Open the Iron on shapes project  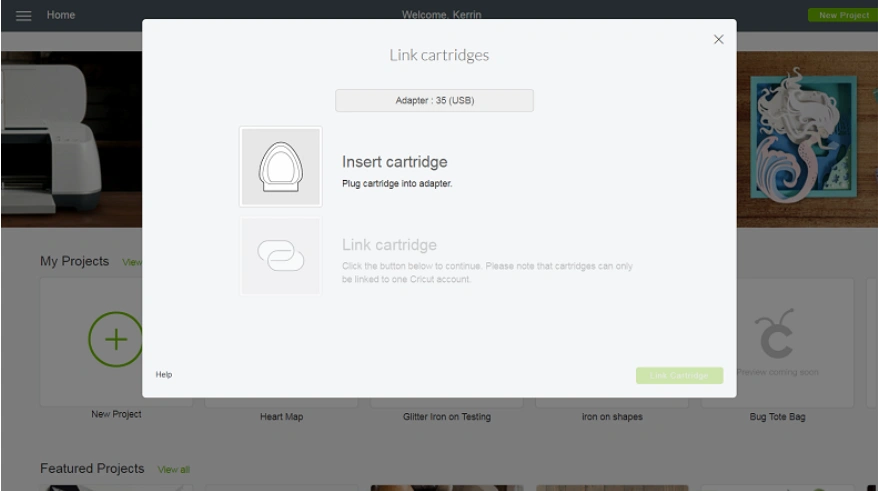[612, 417]
